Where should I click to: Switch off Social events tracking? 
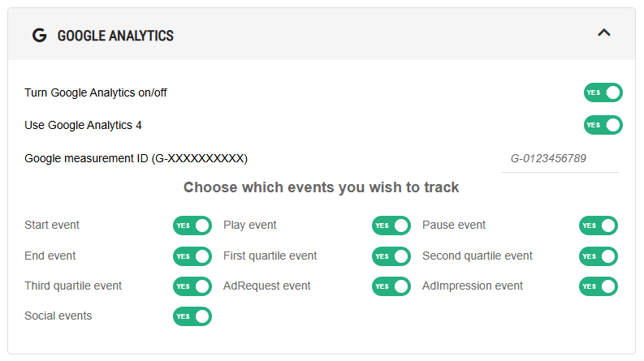(x=192, y=316)
